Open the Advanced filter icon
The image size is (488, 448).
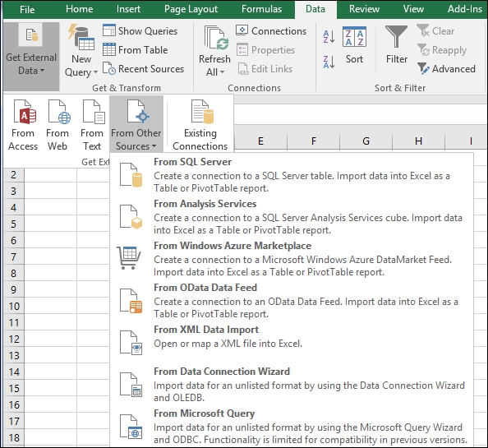pyautogui.click(x=423, y=68)
